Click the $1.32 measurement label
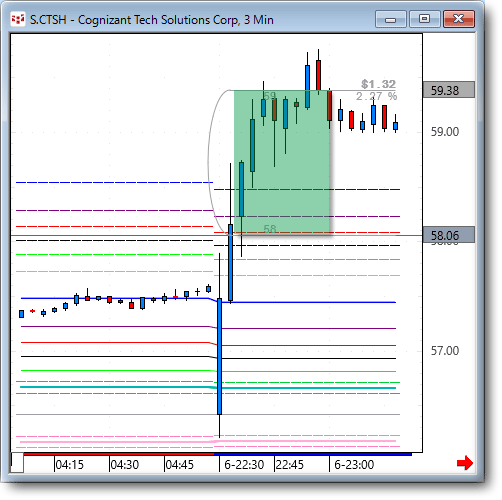The height and width of the screenshot is (500, 502). 379,84
